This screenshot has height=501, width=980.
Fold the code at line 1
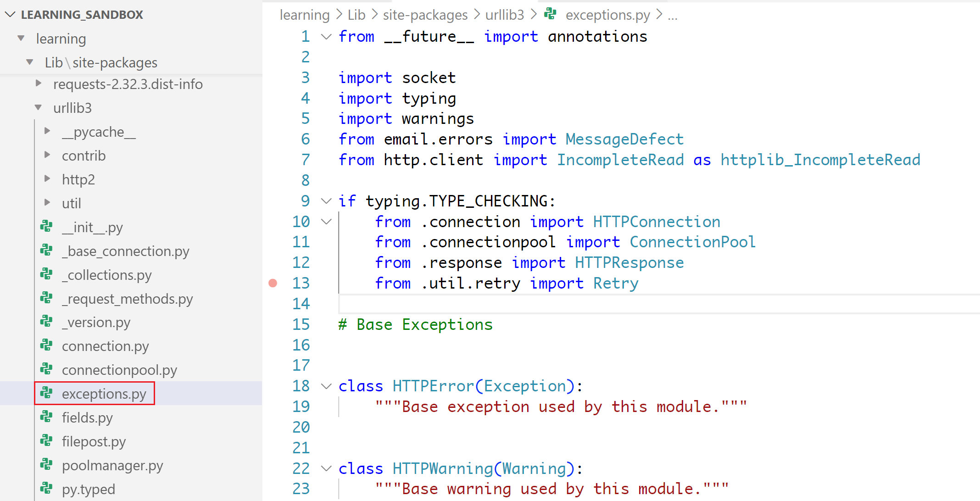click(326, 37)
